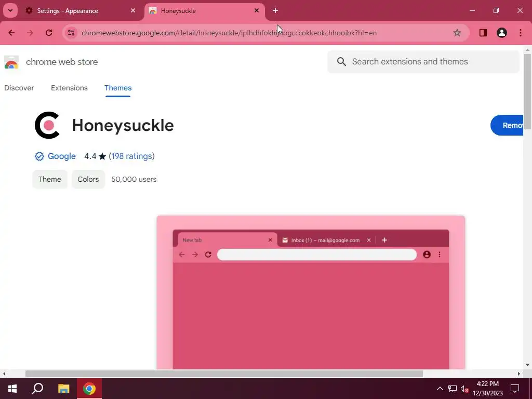Click the network status tray icon
Image resolution: width=532 pixels, height=399 pixels.
pos(453,389)
